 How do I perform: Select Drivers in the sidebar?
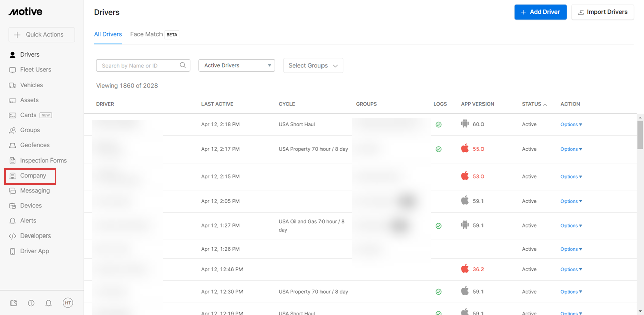coord(30,55)
